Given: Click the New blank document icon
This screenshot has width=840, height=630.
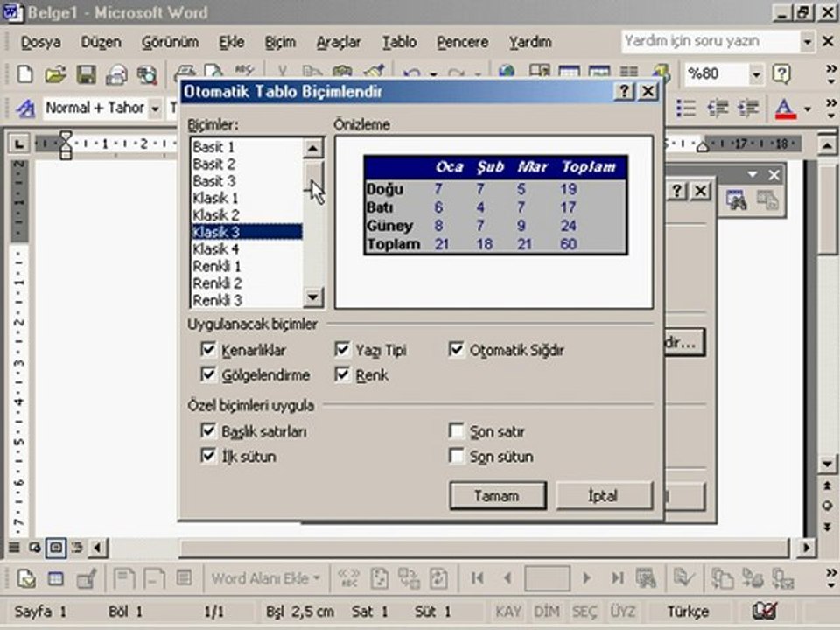Looking at the screenshot, I should click(x=24, y=73).
